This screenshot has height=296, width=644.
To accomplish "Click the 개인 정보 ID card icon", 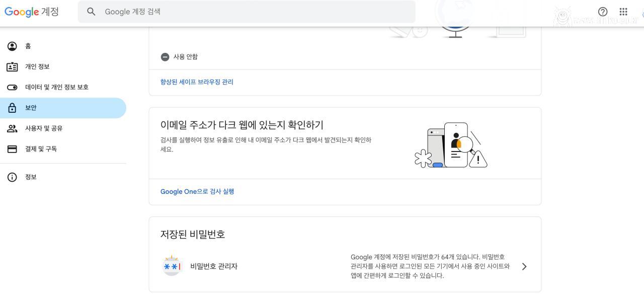I will pyautogui.click(x=12, y=67).
